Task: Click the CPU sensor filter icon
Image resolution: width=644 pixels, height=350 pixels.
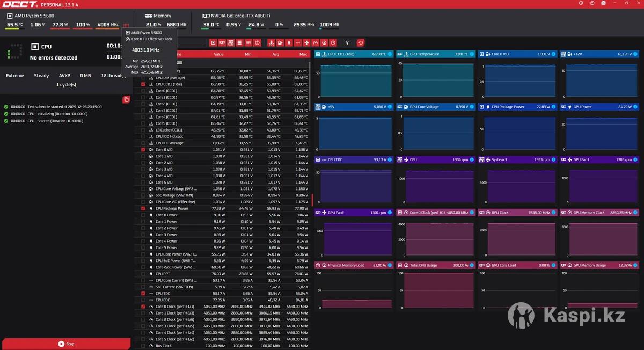Action: click(x=214, y=42)
